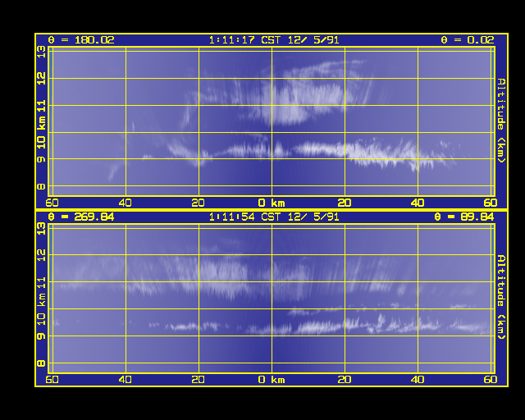This screenshot has height=420, width=525.
Task: Select altitude tick "8" in bottom panel
Action: (x=41, y=363)
